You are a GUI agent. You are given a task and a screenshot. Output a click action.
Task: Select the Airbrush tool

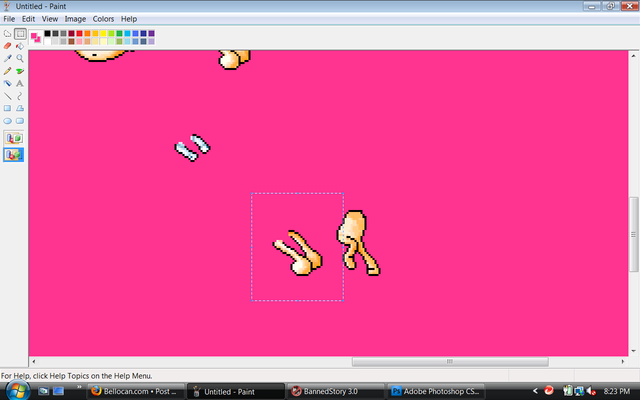point(7,83)
